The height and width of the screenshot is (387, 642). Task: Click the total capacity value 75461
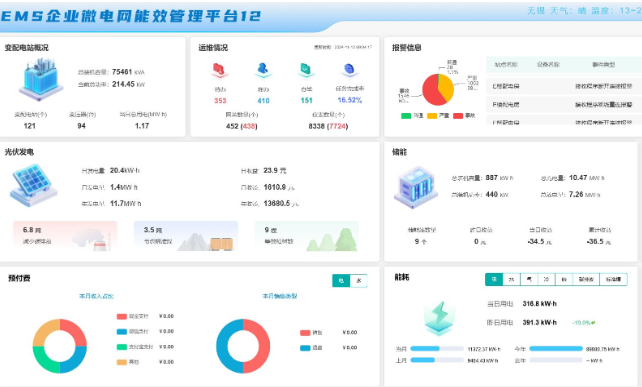pos(122,72)
